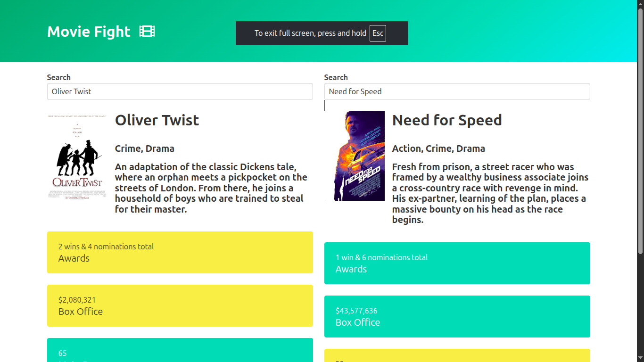Screen dimensions: 644x362
Task: Click the Esc key hint in fullscreen notice
Action: pos(378,33)
